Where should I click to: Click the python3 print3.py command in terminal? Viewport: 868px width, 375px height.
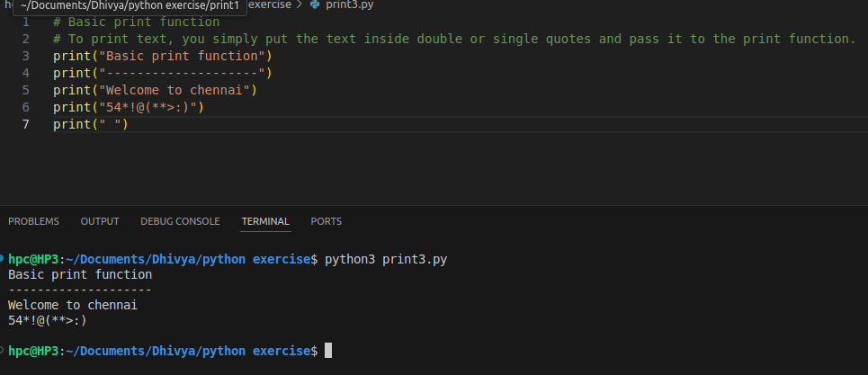tap(386, 260)
